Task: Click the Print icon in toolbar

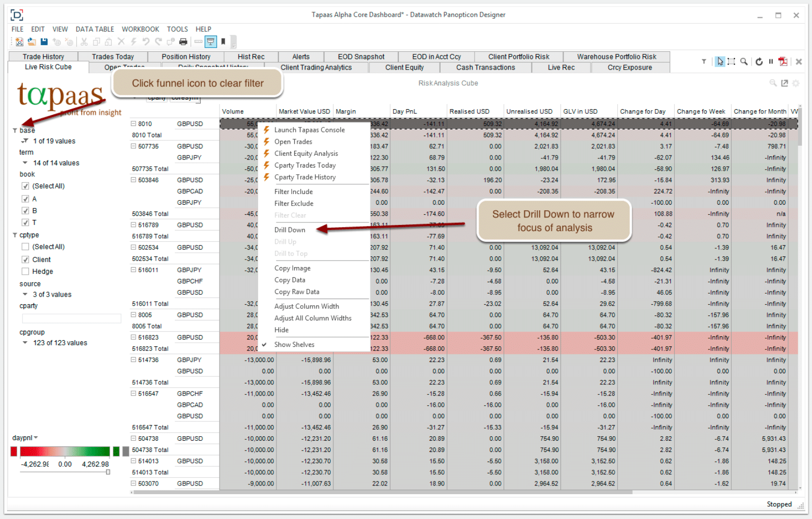Action: tap(183, 42)
